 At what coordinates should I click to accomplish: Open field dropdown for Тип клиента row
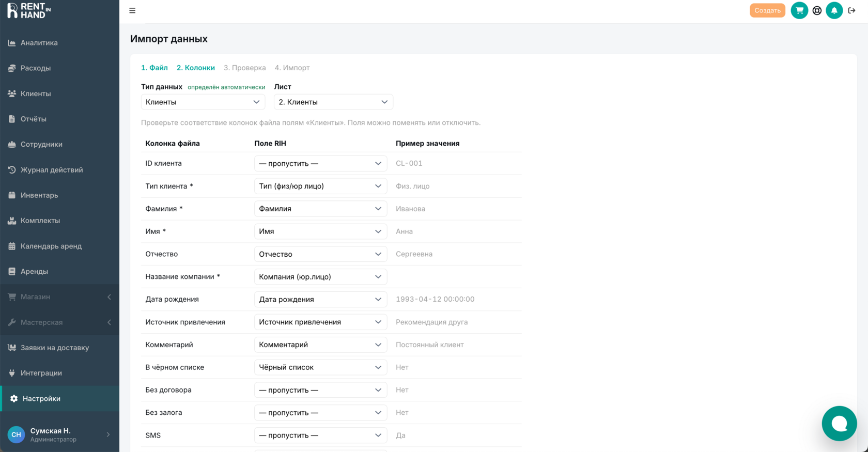(320, 186)
